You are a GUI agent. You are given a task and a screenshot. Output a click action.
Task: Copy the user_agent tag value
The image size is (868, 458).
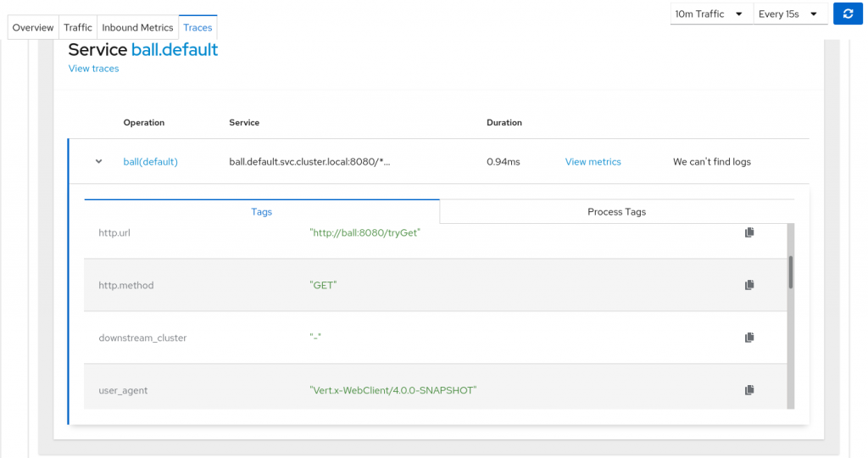pos(749,390)
